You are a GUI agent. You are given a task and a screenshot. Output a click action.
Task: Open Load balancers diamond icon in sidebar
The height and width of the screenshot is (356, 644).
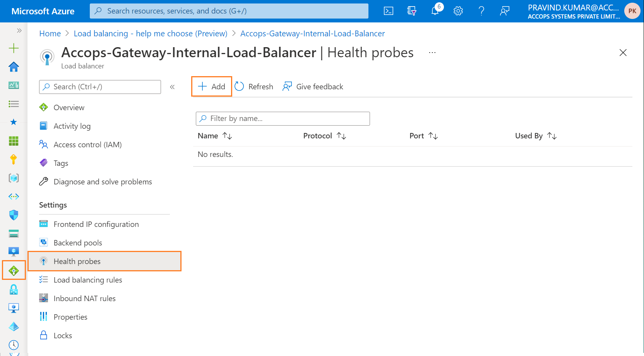pyautogui.click(x=14, y=271)
